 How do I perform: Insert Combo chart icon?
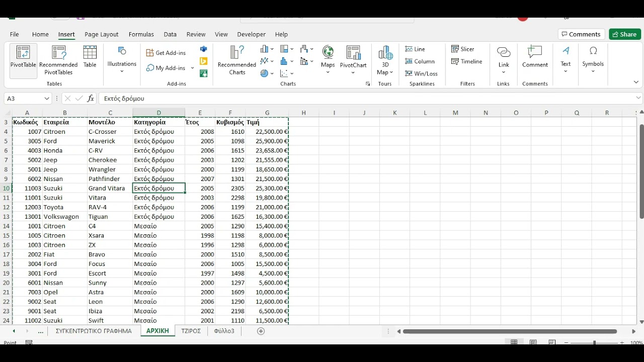(x=306, y=61)
